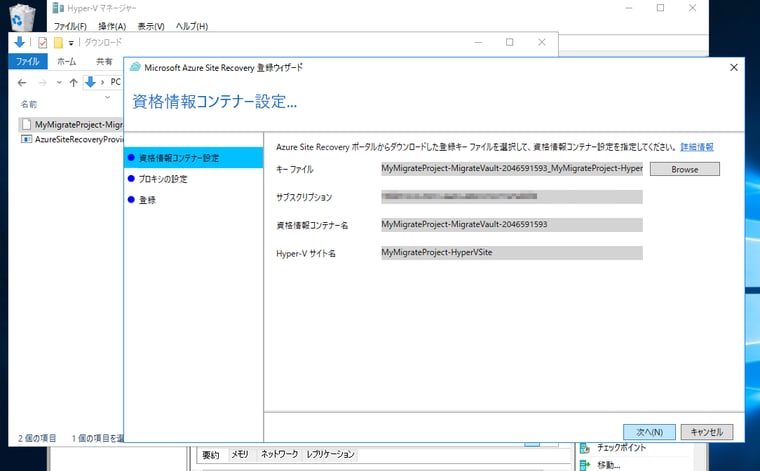
Task: Click the 名前 column header in Explorer
Action: [29, 104]
